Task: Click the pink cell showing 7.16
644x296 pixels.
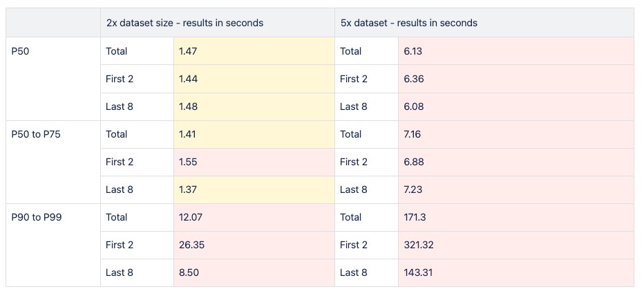Action: coord(515,134)
